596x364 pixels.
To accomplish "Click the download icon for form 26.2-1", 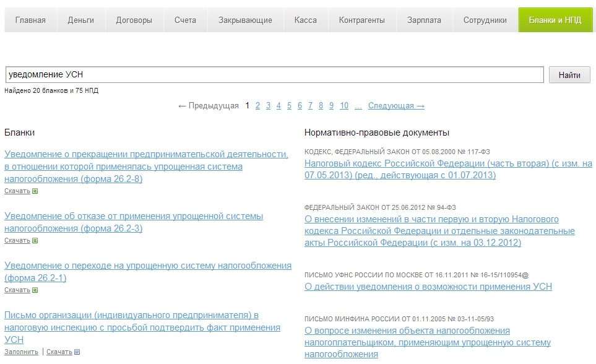I will [x=35, y=290].
